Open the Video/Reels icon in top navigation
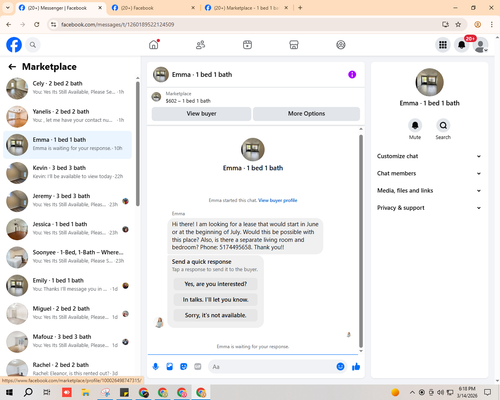The image size is (500, 400). [247, 44]
